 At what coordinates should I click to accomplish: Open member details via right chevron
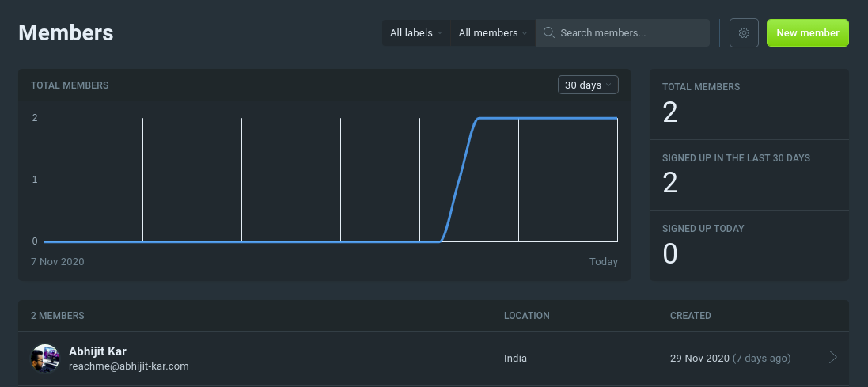pos(832,358)
